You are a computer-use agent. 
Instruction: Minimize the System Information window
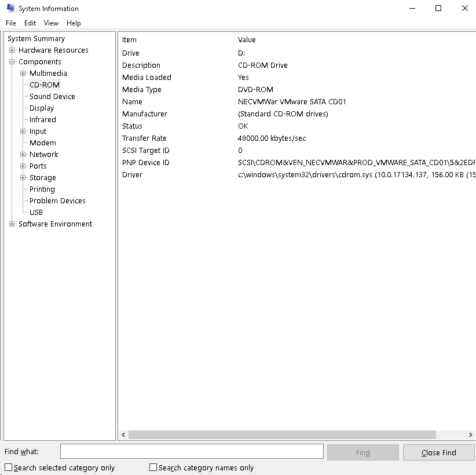412,8
